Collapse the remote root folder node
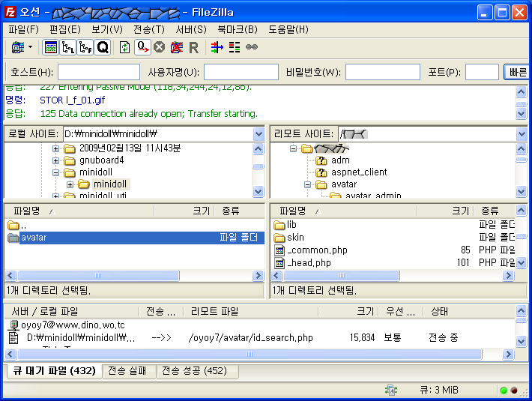The height and width of the screenshot is (401, 532). (x=294, y=148)
